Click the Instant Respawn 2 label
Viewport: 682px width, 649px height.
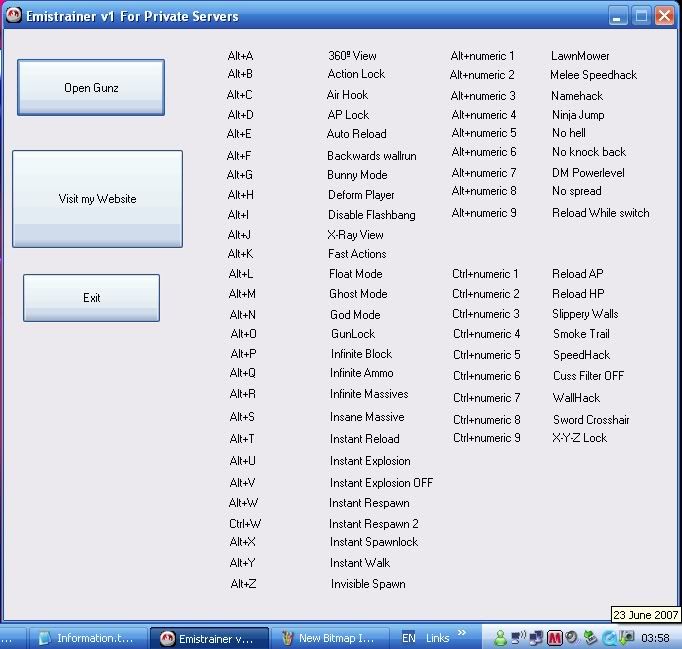[x=374, y=524]
